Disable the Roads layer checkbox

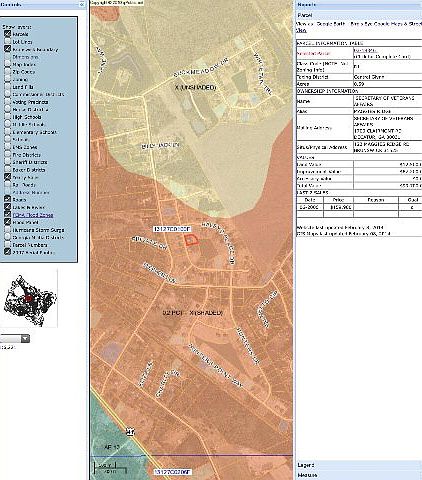point(8,199)
